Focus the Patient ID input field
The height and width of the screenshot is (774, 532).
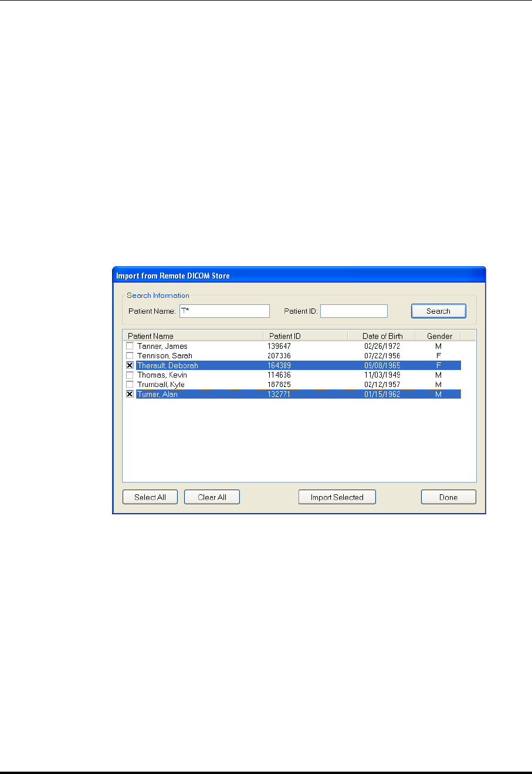(x=354, y=311)
